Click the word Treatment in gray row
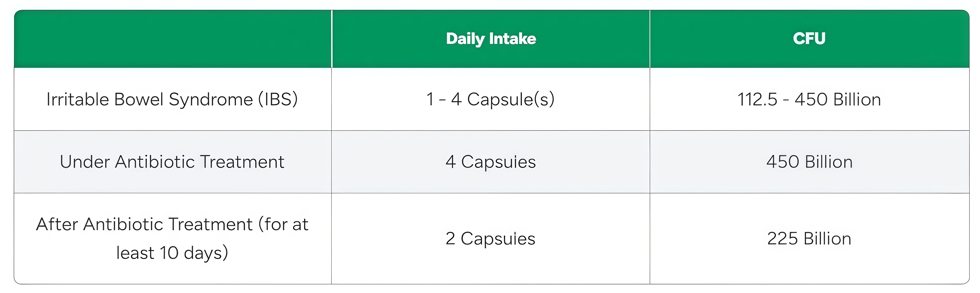Viewport: 980px width, 293px height. coord(242,162)
